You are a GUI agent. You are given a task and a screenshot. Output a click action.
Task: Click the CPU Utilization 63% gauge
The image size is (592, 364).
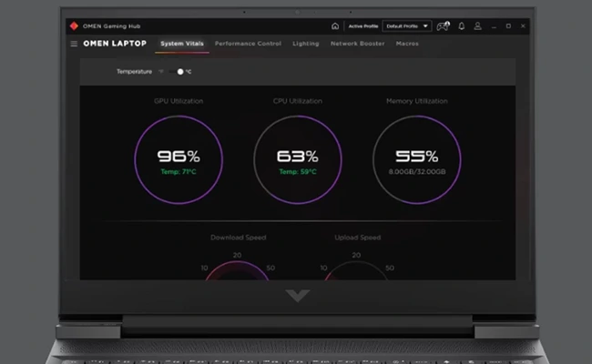coord(298,159)
